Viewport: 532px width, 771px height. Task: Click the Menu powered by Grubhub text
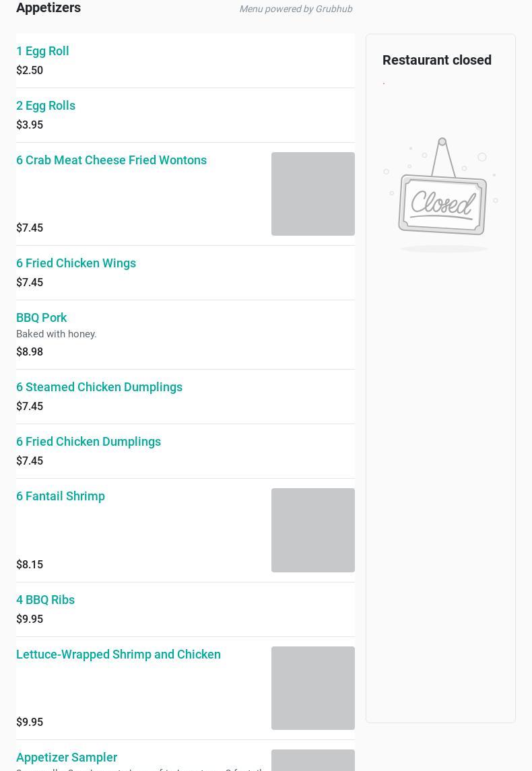pyautogui.click(x=296, y=9)
